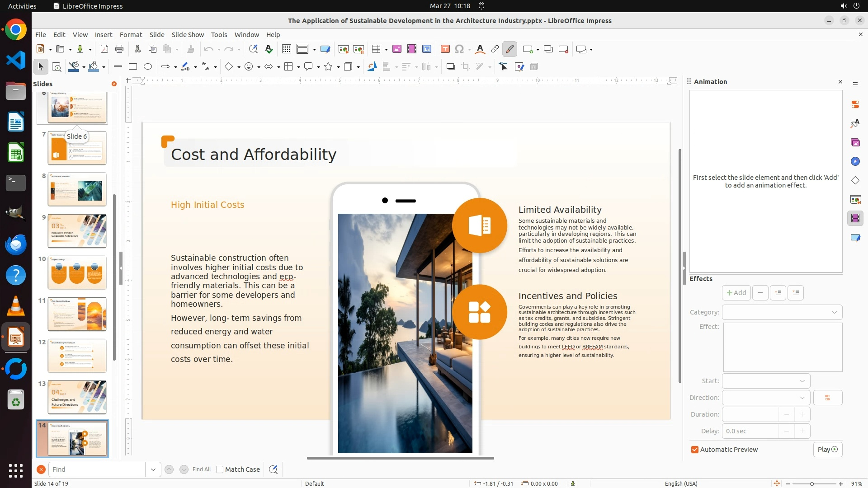Click the zoom slider in status bar
This screenshot has height=488, width=868.
pyautogui.click(x=812, y=483)
